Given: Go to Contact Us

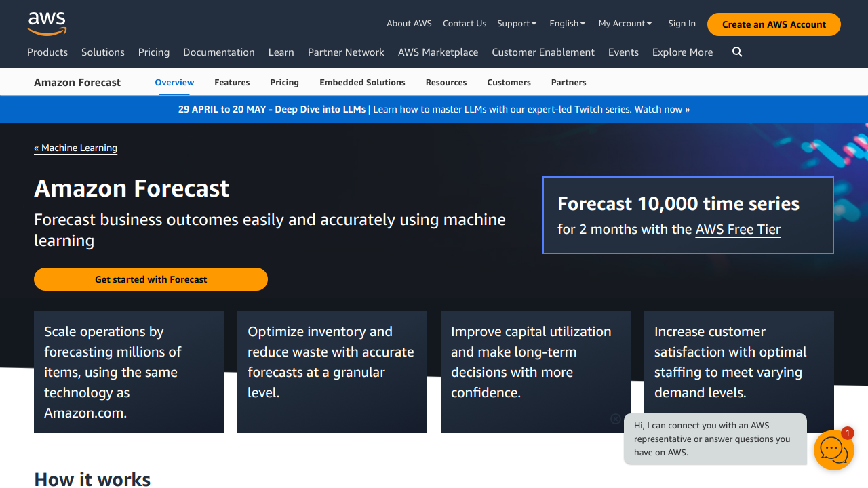Looking at the screenshot, I should [x=465, y=24].
